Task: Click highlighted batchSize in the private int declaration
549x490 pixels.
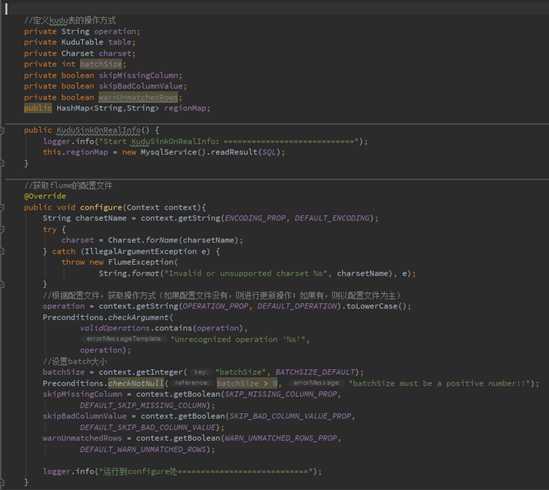Action: (x=101, y=64)
